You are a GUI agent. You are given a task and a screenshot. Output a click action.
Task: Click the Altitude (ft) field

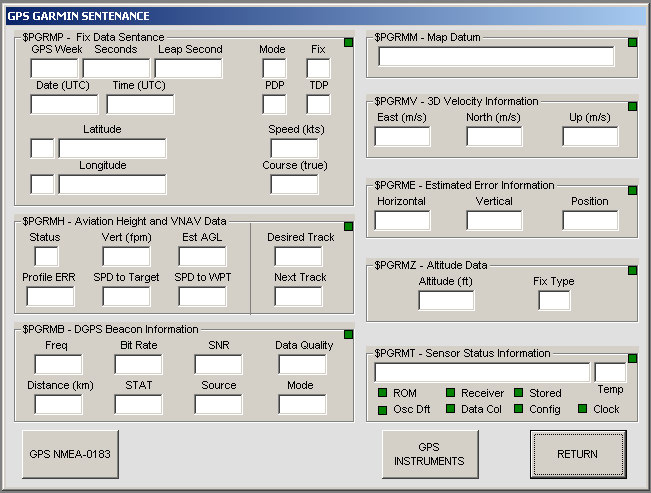click(x=446, y=300)
